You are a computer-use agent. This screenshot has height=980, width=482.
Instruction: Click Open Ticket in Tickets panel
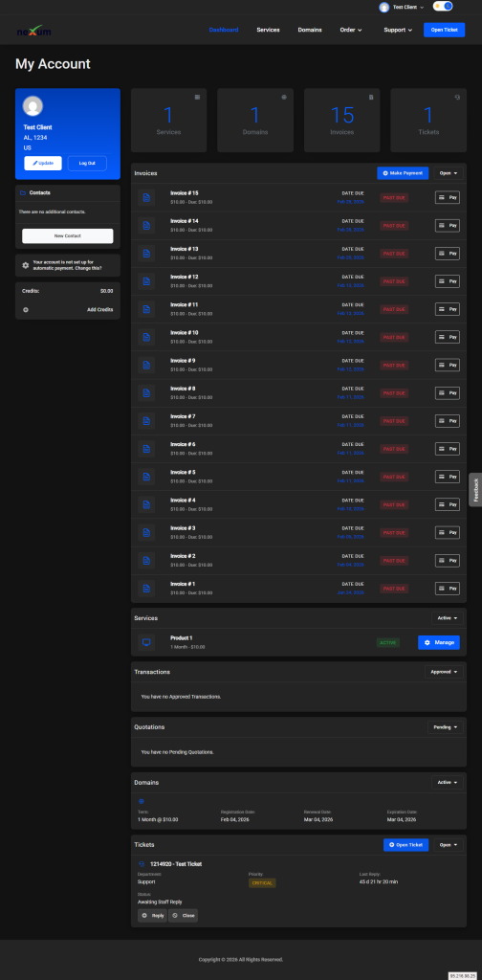click(405, 845)
